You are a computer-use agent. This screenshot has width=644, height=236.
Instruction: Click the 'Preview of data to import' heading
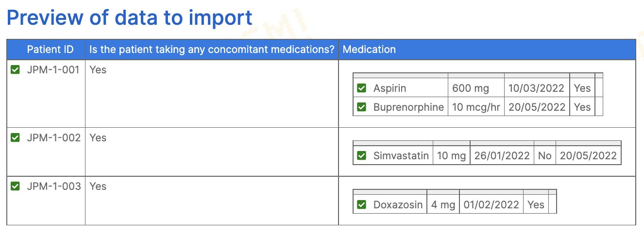[x=130, y=18]
